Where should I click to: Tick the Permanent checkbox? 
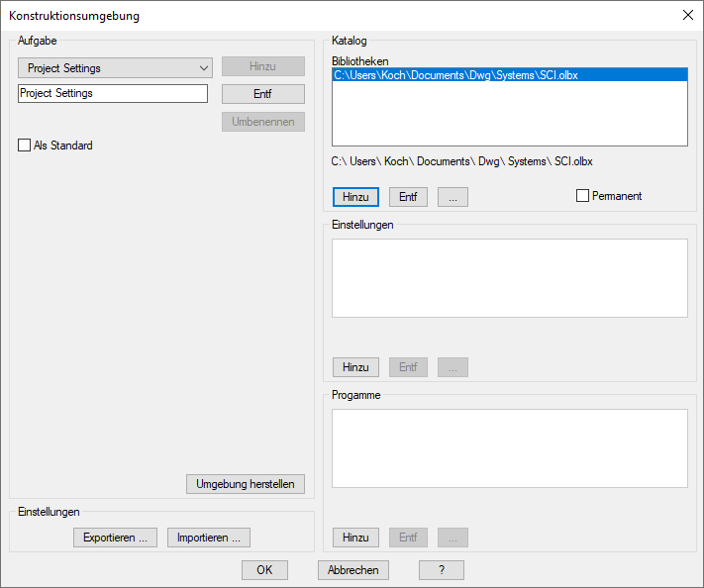click(583, 196)
